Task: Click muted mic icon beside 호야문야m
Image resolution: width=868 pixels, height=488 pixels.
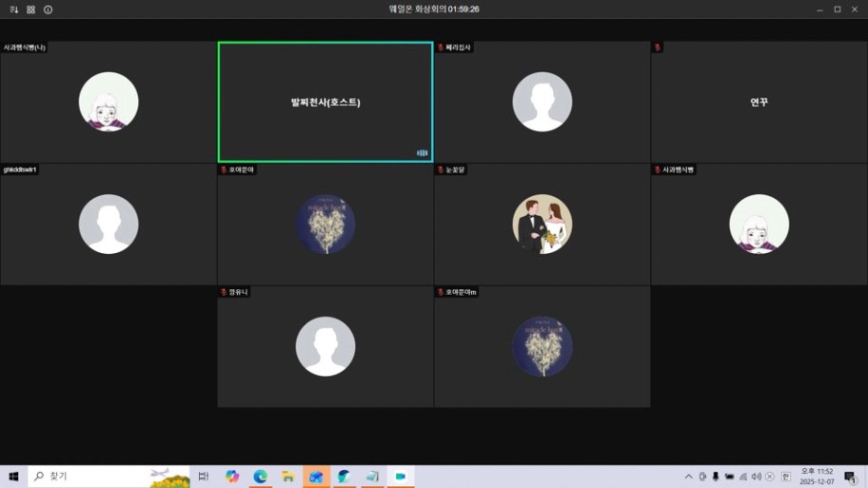Action: click(x=441, y=292)
